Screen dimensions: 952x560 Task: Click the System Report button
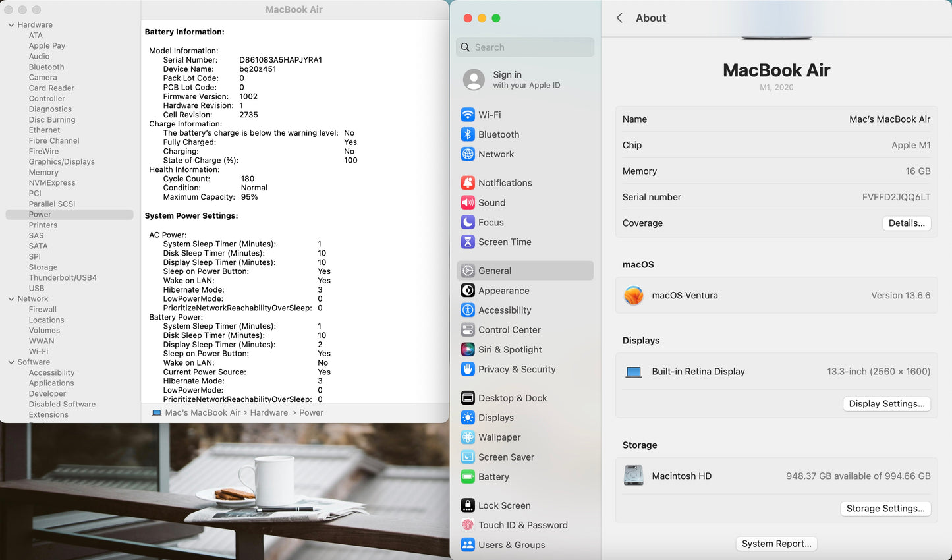pyautogui.click(x=776, y=544)
